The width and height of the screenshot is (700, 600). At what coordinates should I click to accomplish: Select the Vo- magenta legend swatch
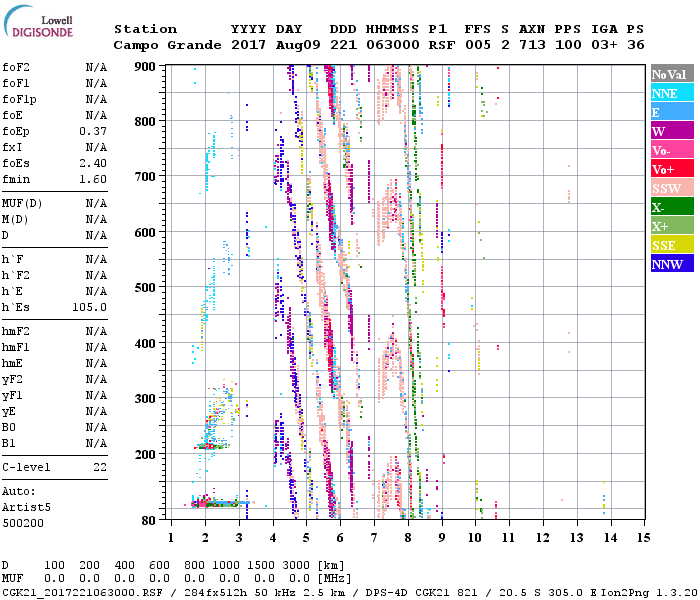click(671, 150)
